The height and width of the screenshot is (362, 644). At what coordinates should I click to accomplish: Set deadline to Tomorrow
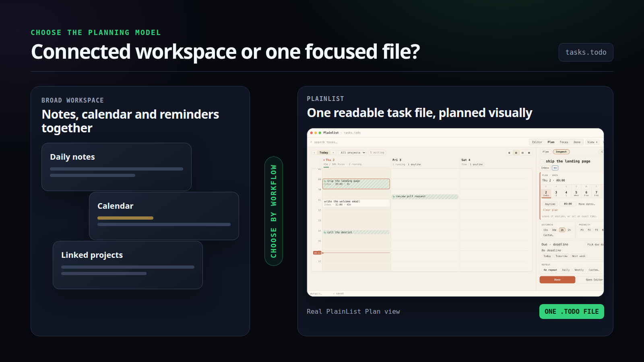click(x=561, y=256)
